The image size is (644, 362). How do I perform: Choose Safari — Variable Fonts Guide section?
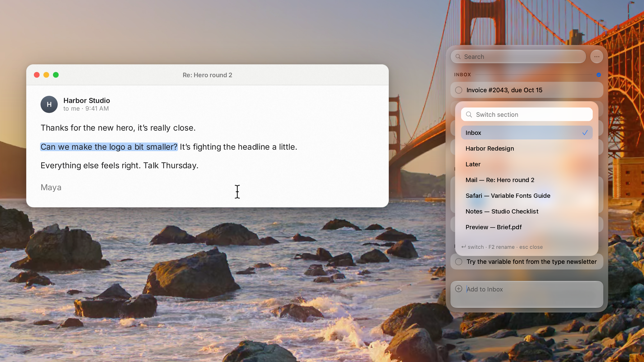(x=527, y=196)
